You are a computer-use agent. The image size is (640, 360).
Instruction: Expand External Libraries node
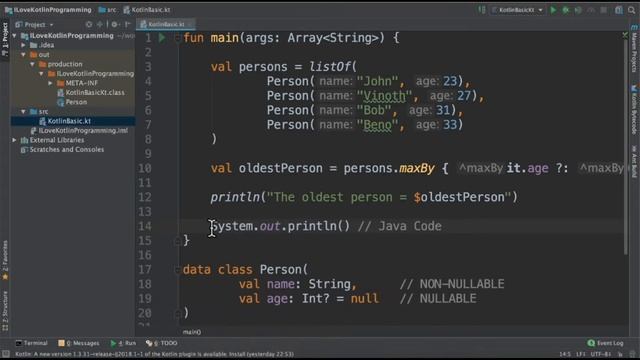[15, 140]
